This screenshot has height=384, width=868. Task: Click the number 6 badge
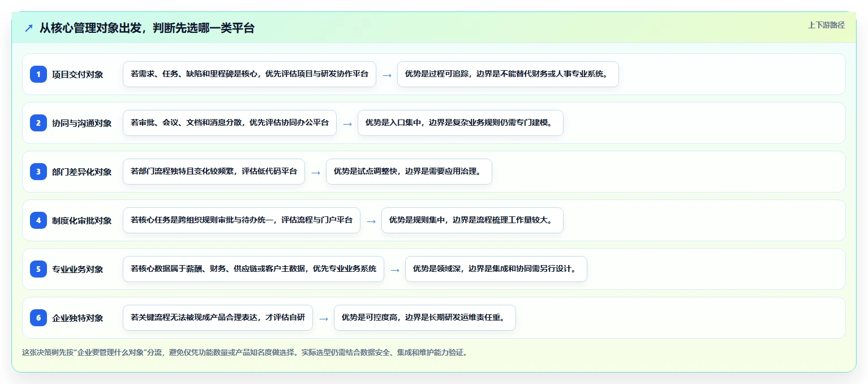(x=38, y=317)
